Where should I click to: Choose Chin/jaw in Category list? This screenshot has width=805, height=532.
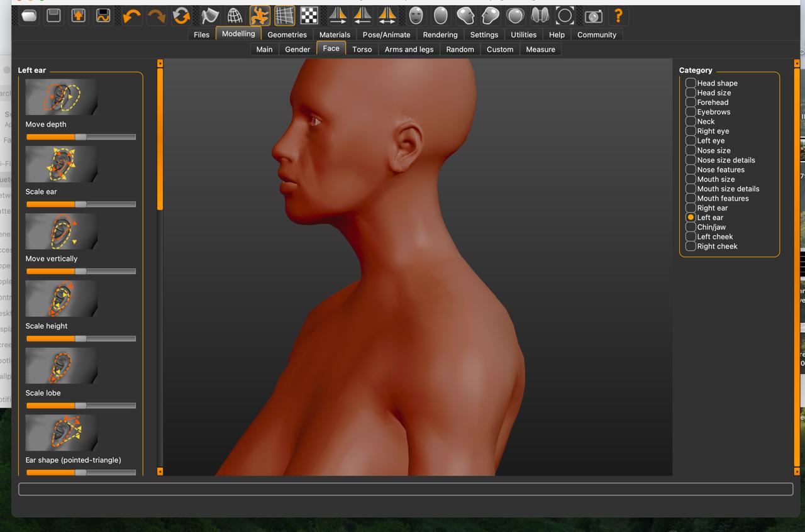(x=691, y=227)
